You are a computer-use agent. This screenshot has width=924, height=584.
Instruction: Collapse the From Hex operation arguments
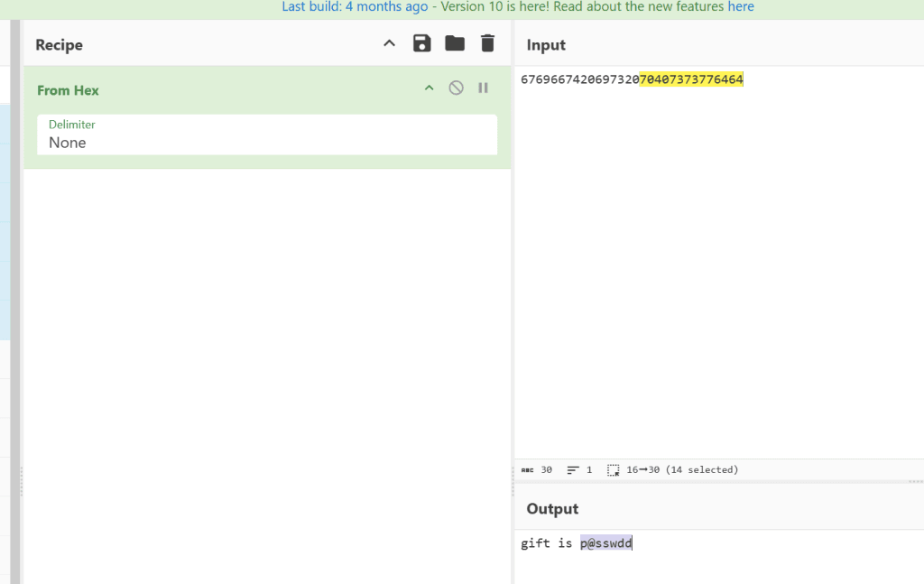[430, 88]
